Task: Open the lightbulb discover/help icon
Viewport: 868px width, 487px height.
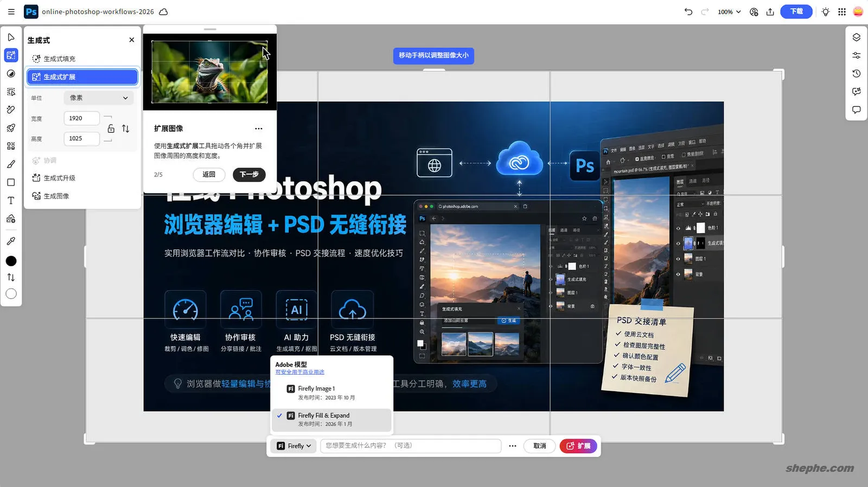Action: [x=826, y=11]
